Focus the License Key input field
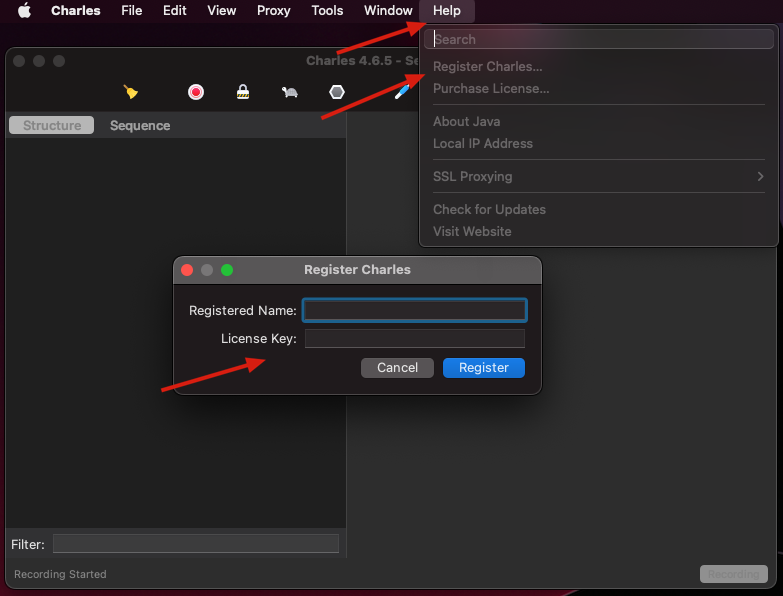Viewport: 783px width, 596px height. [414, 338]
